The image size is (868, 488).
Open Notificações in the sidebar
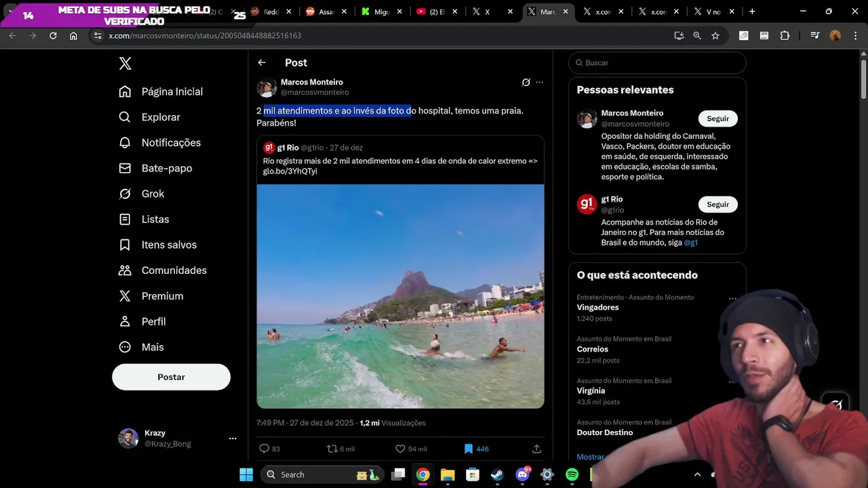pos(159,143)
